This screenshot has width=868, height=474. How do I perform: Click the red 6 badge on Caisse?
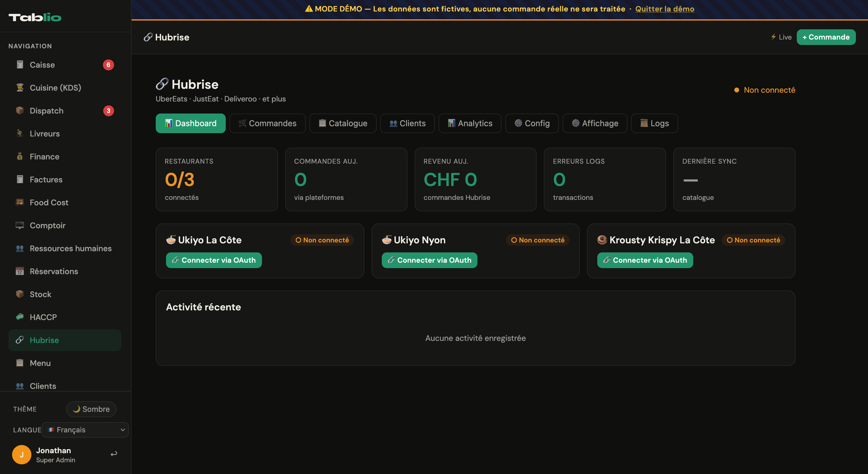[x=109, y=65]
